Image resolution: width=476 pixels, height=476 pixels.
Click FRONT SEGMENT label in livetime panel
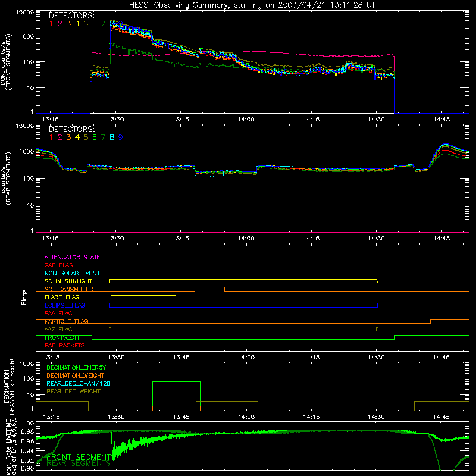[79, 457]
